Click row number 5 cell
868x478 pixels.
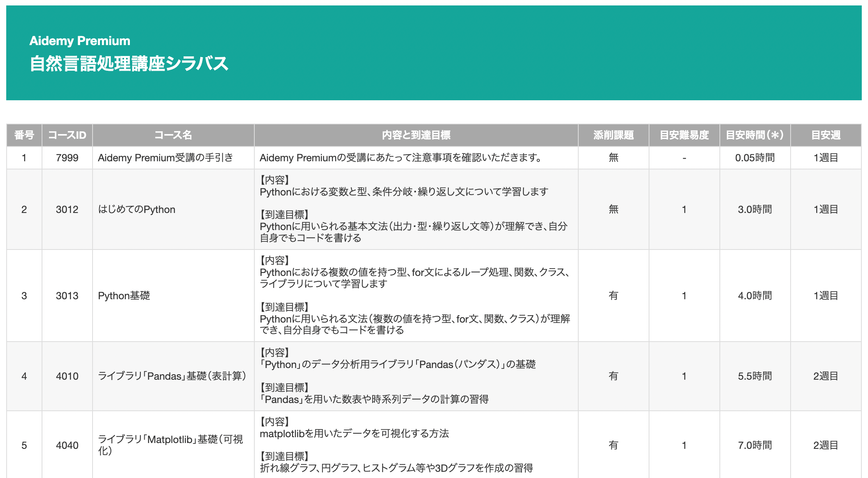[x=24, y=445]
